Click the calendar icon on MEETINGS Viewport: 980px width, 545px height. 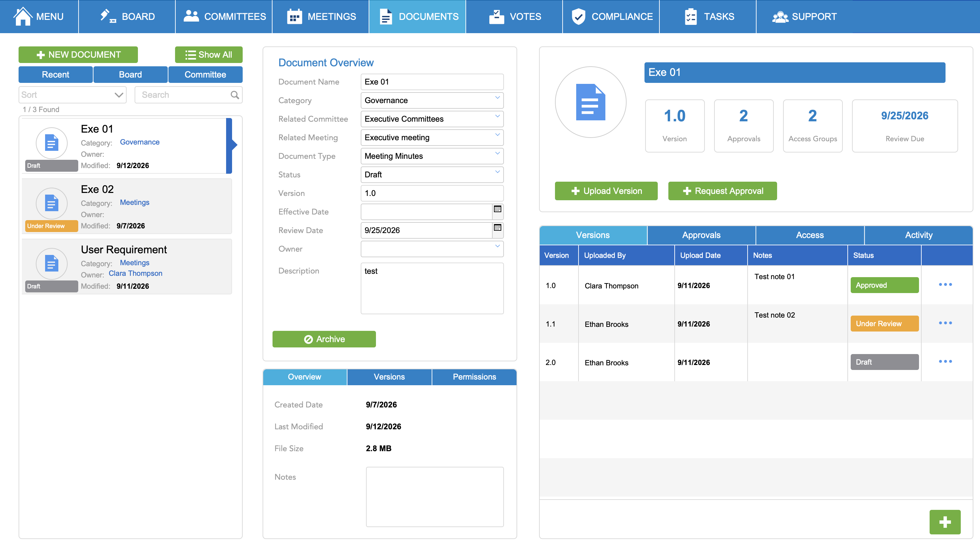coord(294,16)
